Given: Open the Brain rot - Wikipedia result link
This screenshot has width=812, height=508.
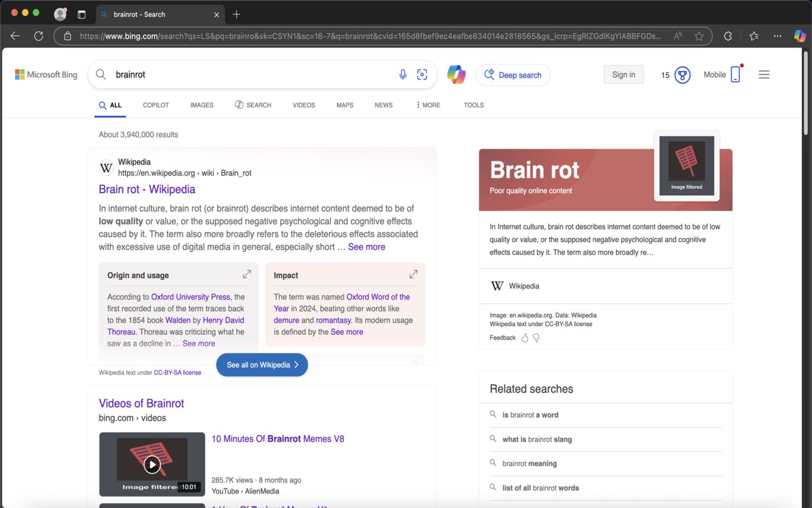Looking at the screenshot, I should [x=147, y=189].
